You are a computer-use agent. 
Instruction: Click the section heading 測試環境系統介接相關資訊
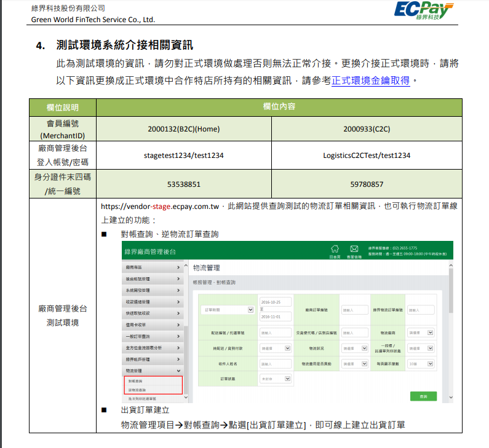click(x=125, y=45)
